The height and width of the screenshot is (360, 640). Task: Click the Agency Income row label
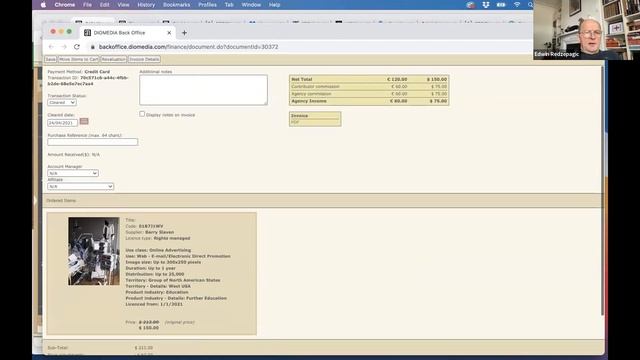(x=309, y=101)
